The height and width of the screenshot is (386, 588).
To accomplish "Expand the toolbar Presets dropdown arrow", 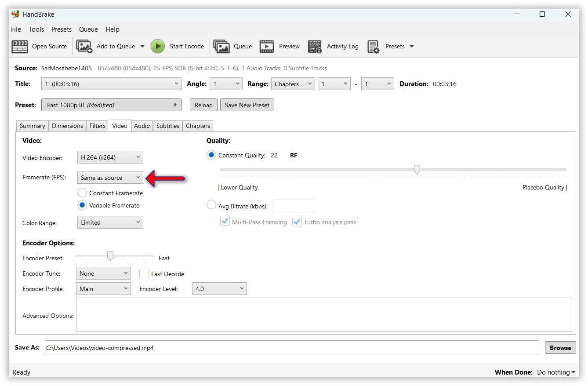I will [x=412, y=46].
